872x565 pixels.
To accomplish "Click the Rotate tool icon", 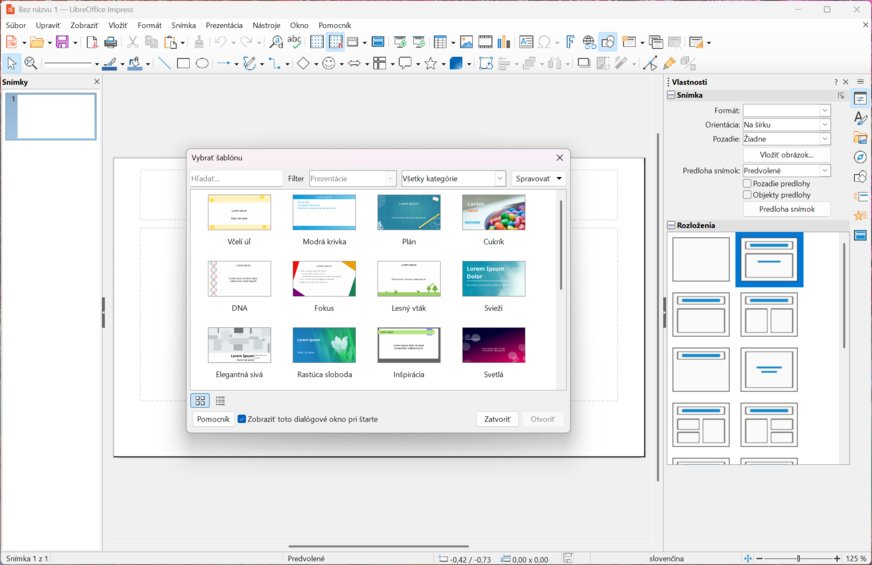I will tap(485, 63).
